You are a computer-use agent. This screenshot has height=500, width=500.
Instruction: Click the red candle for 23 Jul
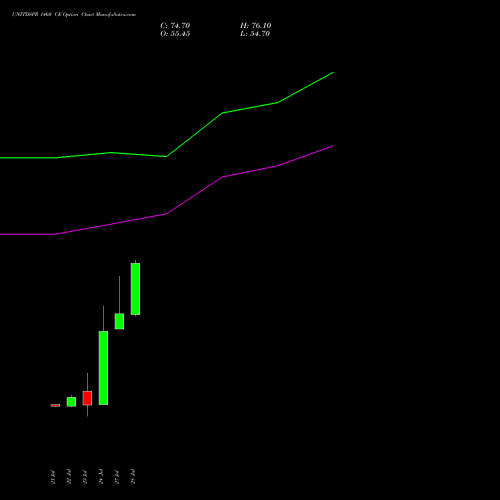[87, 398]
